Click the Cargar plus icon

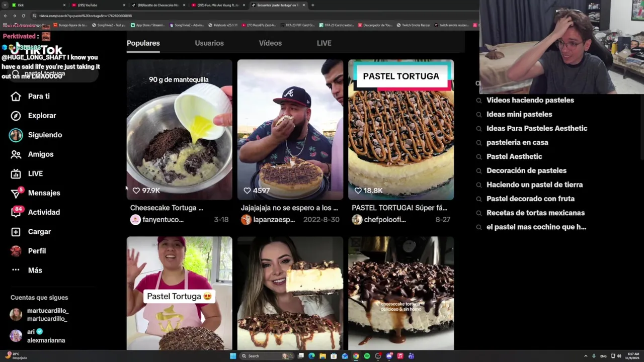pos(16,232)
